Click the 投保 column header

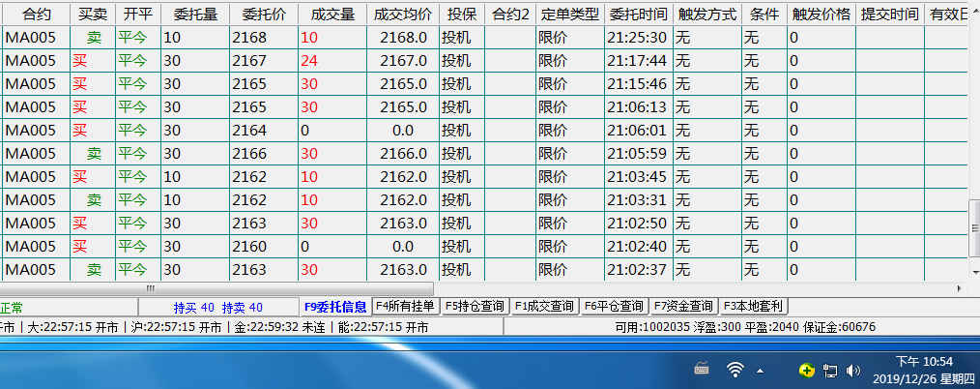(462, 14)
